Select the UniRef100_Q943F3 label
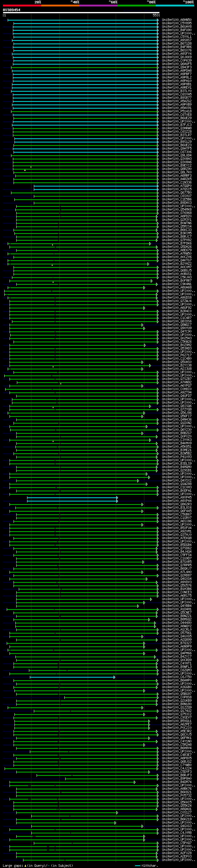 tap(176, 67)
